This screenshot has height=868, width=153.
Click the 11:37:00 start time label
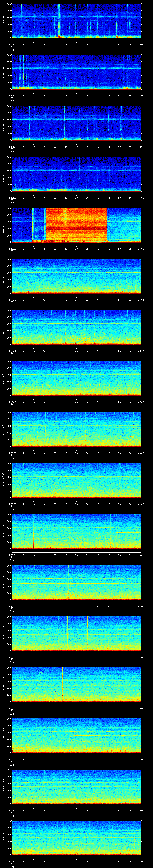click(12, 453)
